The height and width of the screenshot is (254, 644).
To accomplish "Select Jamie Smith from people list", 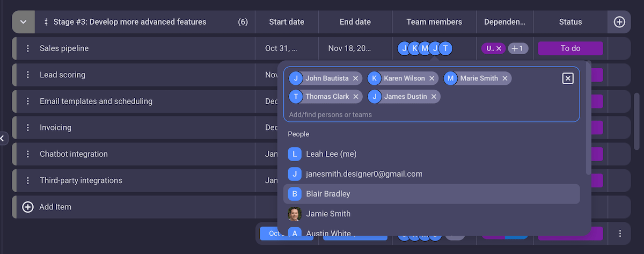I will [431, 214].
